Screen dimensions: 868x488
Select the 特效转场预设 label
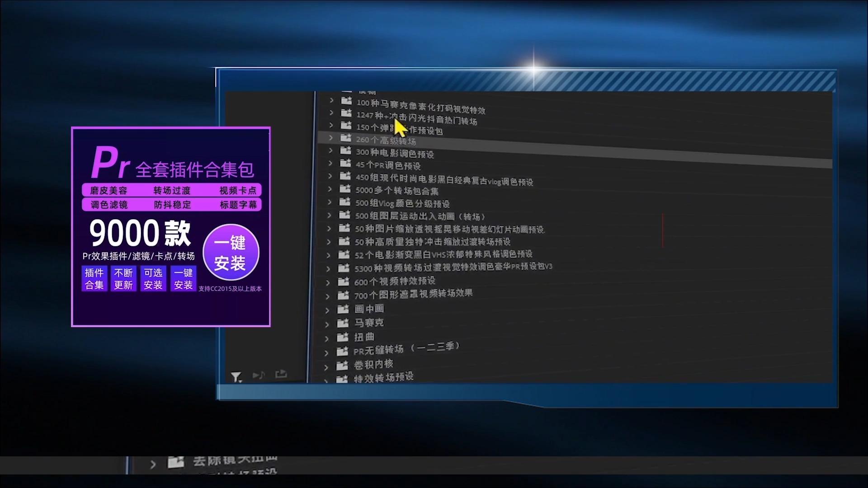tap(383, 377)
